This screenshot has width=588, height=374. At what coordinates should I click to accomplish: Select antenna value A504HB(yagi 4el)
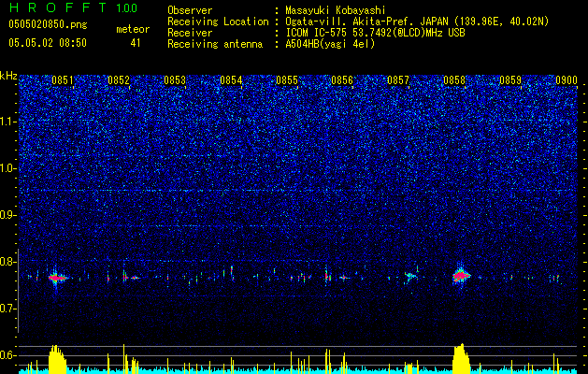330,44
